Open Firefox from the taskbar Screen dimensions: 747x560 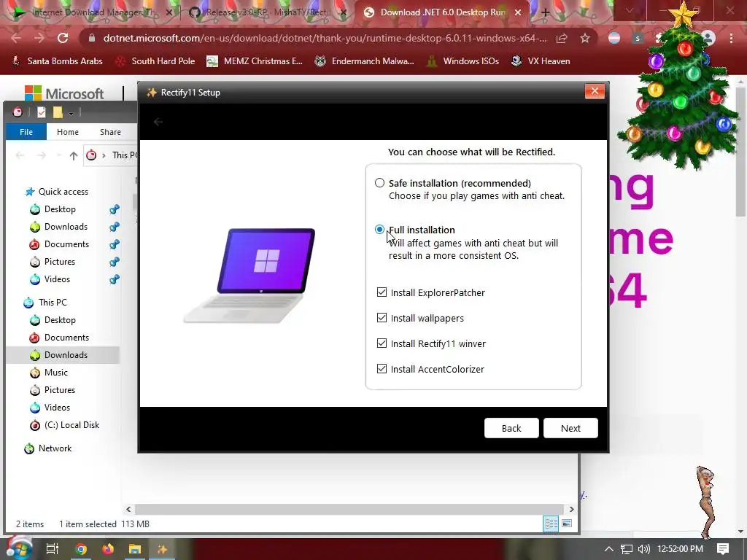pos(108,549)
